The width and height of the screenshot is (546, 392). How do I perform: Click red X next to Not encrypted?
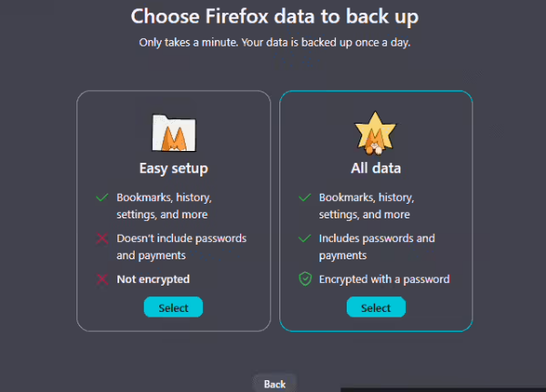coord(101,279)
